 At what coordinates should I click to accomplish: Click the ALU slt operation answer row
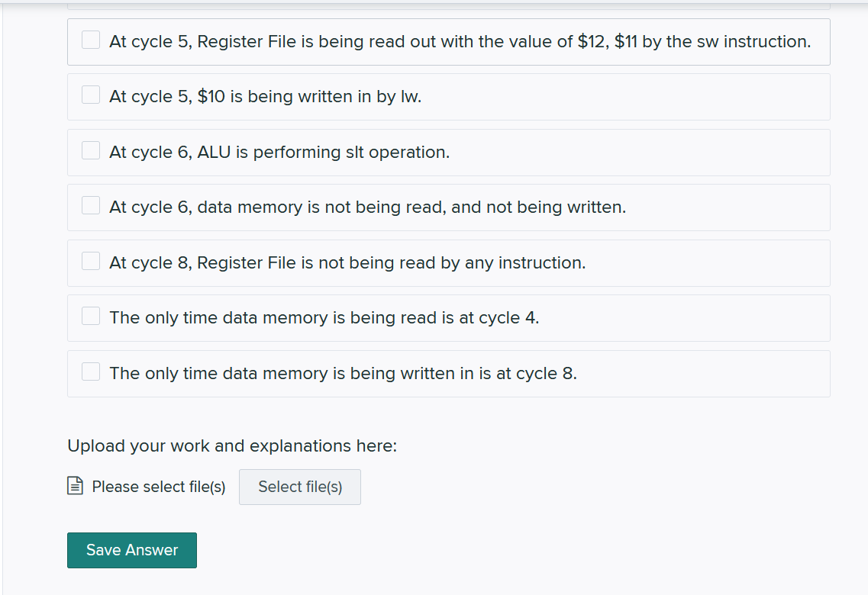pyautogui.click(x=449, y=152)
